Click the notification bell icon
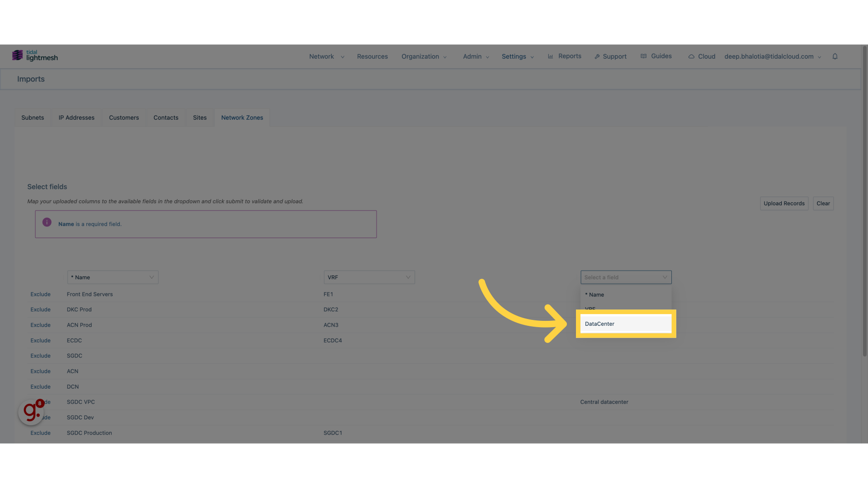 pos(835,56)
